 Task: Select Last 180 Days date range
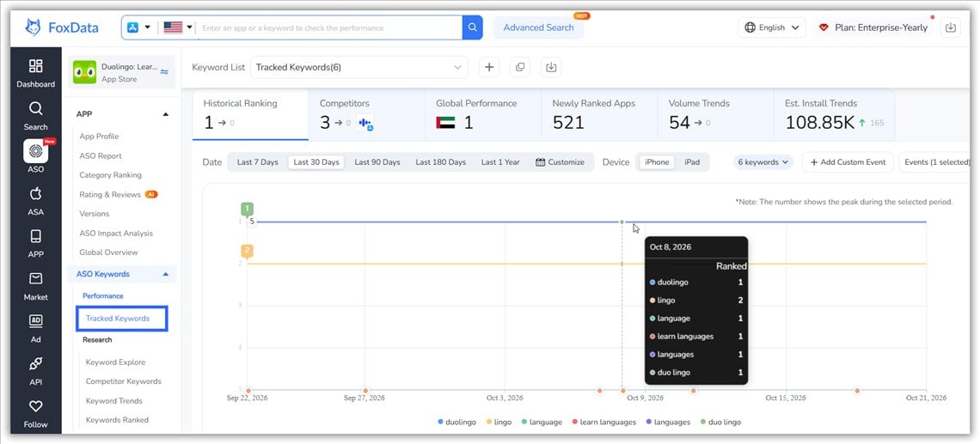click(441, 161)
